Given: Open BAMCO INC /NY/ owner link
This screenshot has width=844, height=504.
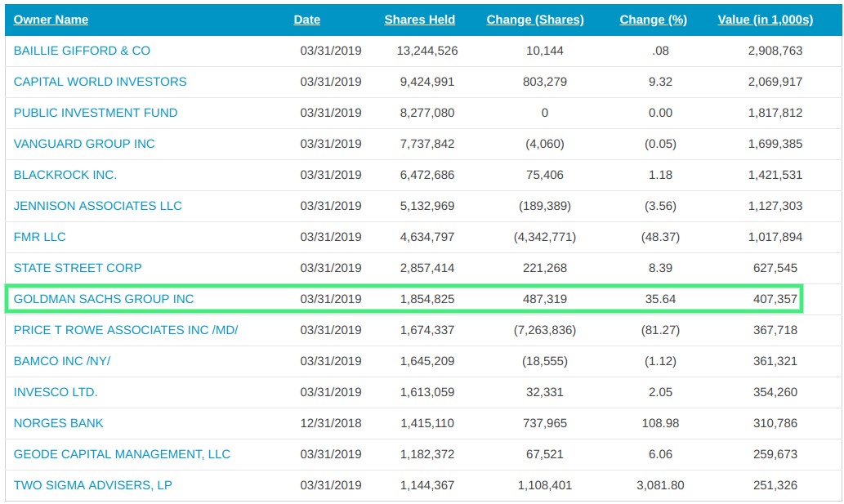Looking at the screenshot, I should click(x=62, y=361).
